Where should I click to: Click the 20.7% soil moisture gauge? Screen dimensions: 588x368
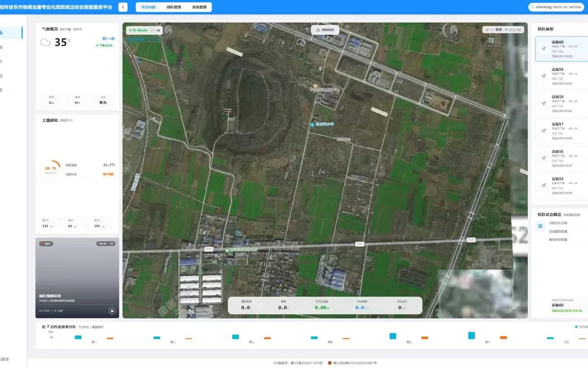click(x=51, y=170)
